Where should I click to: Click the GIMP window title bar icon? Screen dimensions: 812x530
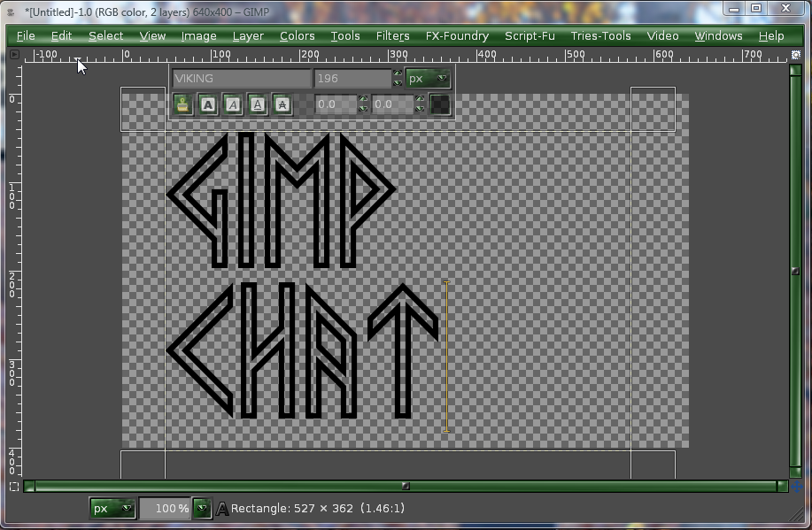(11, 12)
